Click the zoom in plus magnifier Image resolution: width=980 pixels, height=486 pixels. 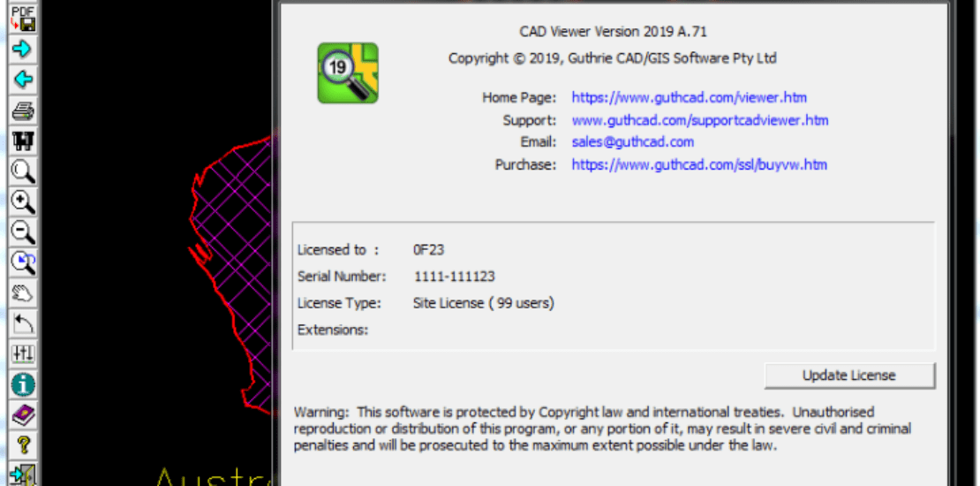click(x=23, y=202)
